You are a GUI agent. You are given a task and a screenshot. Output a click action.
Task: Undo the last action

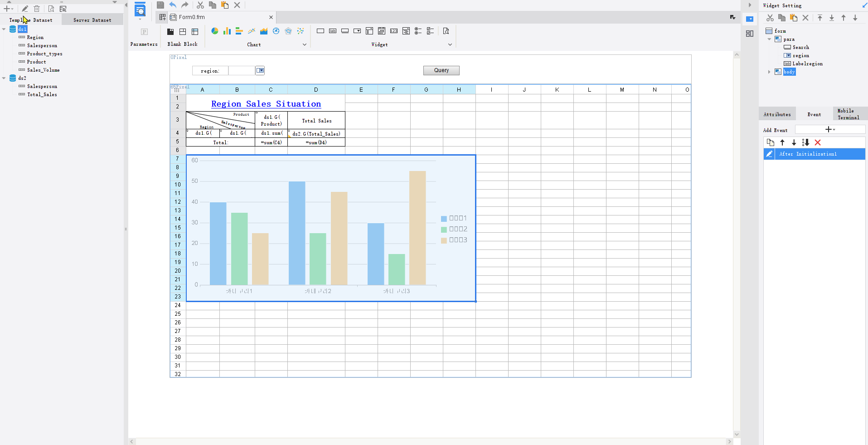172,5
